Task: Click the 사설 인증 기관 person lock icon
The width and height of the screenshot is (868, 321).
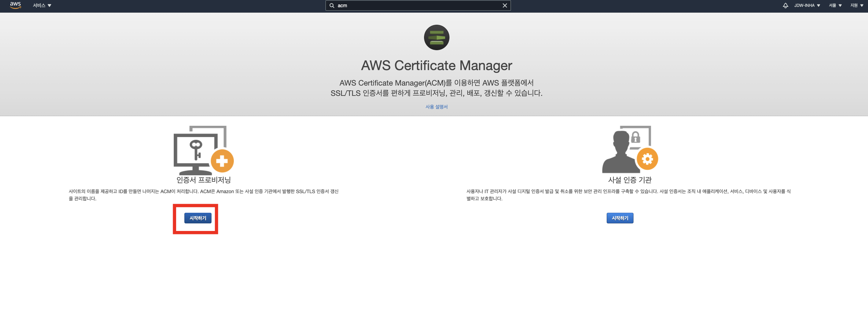Action: (630, 149)
